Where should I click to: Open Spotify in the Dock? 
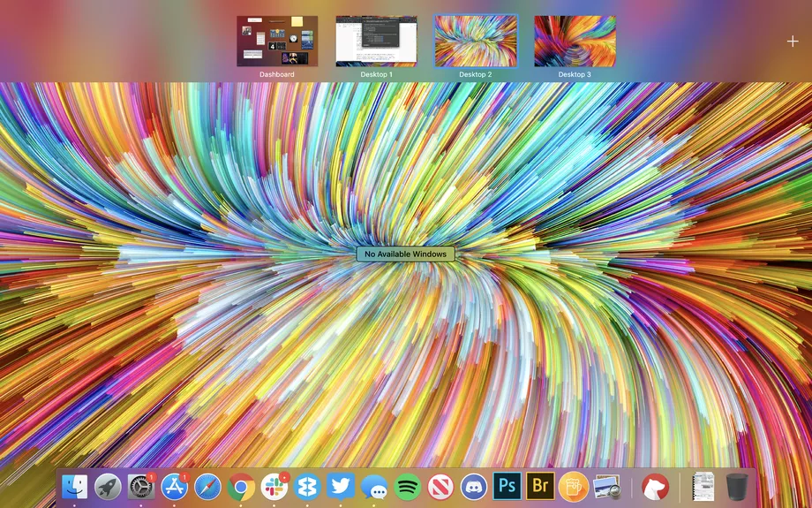pos(407,486)
